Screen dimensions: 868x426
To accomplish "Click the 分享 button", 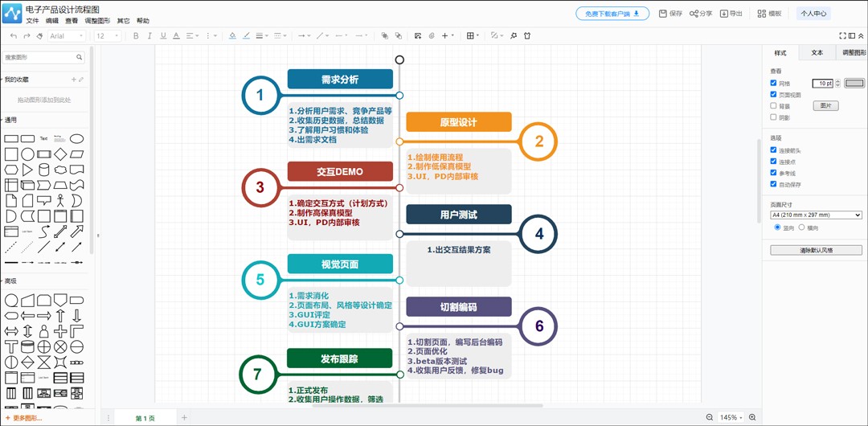I will point(701,14).
